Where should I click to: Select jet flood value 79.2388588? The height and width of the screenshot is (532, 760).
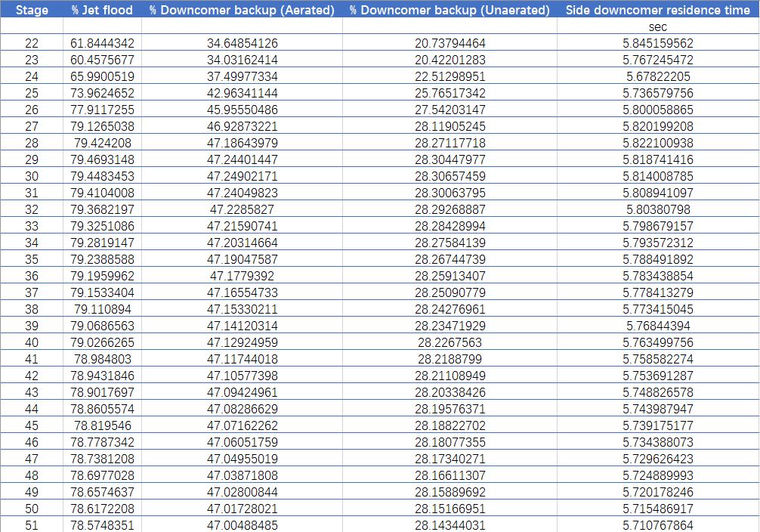click(x=102, y=259)
